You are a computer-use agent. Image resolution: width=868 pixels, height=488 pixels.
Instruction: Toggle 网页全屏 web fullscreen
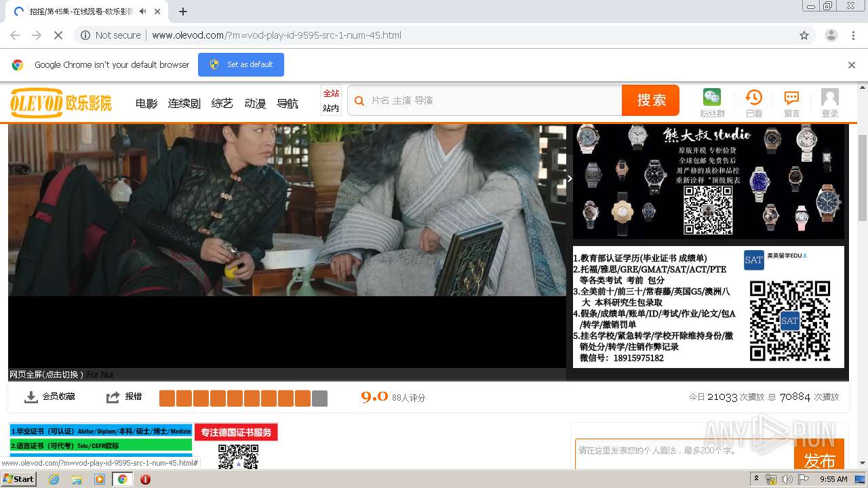click(x=46, y=374)
